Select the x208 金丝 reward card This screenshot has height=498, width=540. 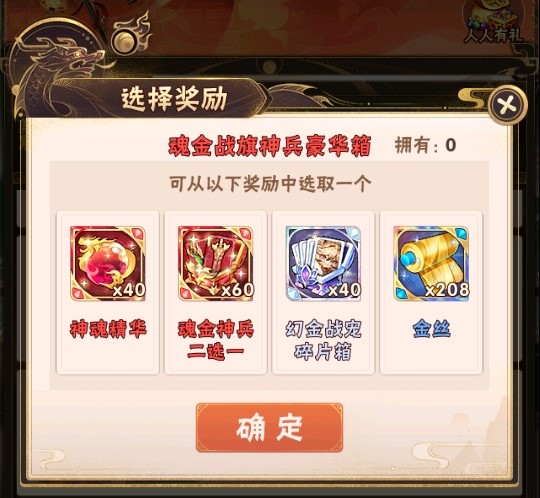point(431,292)
